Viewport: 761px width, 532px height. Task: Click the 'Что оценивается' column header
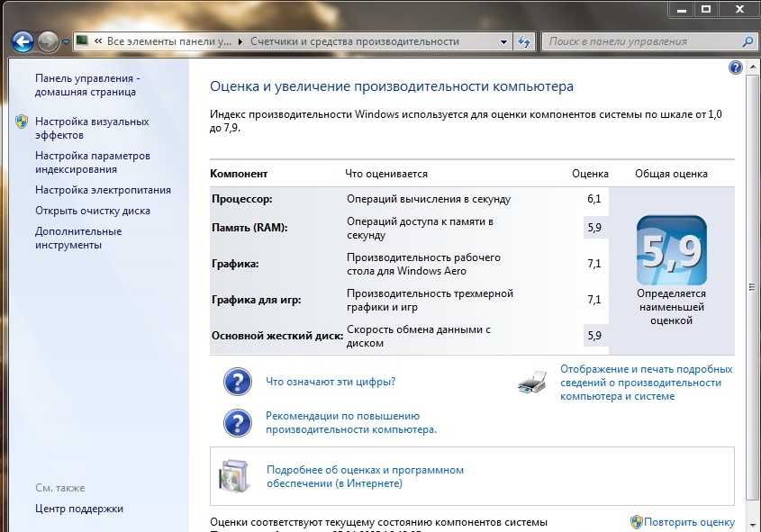pos(386,174)
